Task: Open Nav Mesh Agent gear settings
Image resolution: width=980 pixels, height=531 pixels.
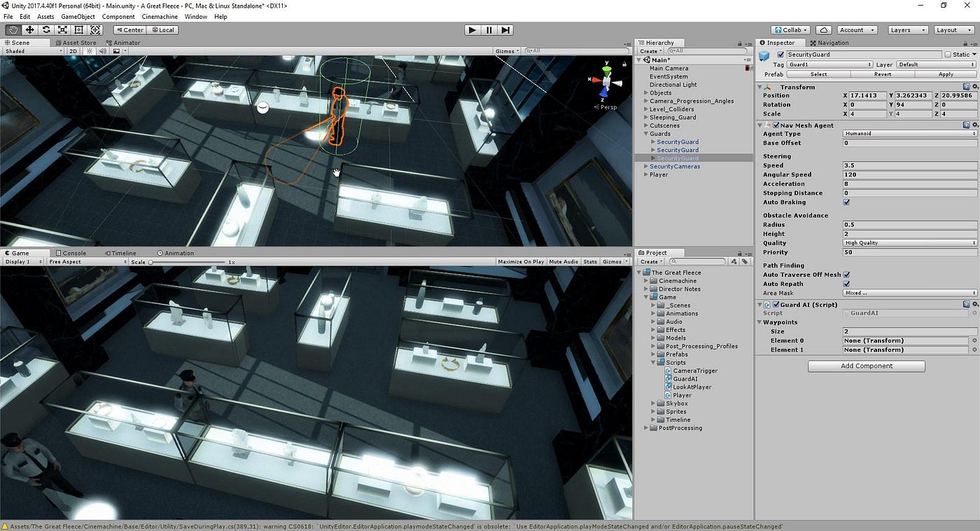Action: [x=974, y=125]
